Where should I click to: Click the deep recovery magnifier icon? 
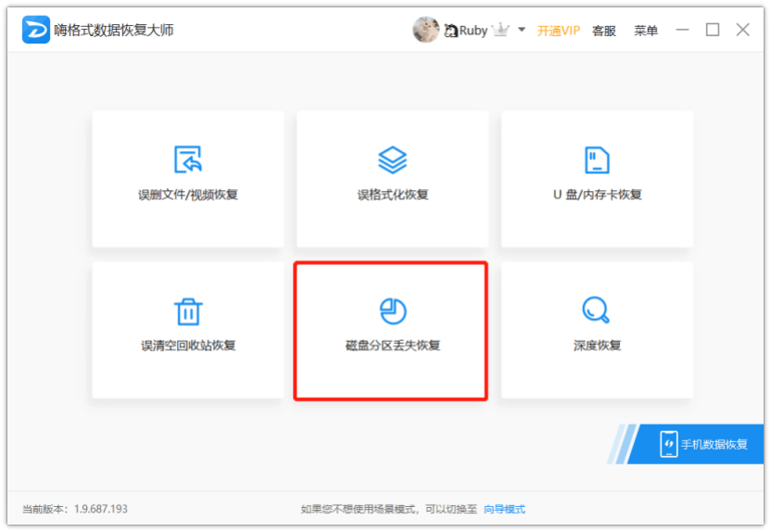596,310
